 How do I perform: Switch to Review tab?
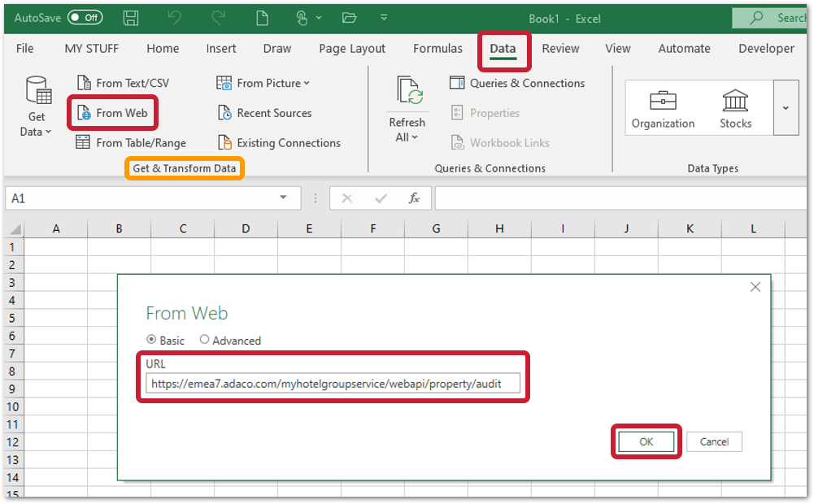point(560,49)
